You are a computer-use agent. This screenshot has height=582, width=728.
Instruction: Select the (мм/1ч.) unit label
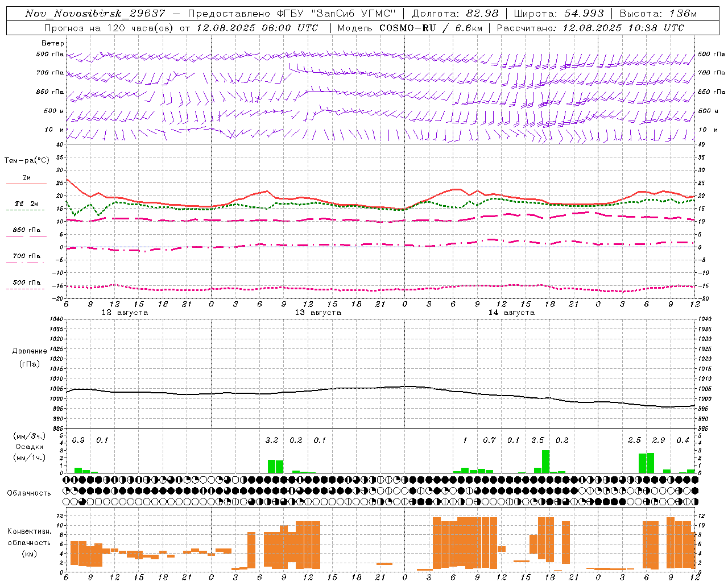point(29,457)
